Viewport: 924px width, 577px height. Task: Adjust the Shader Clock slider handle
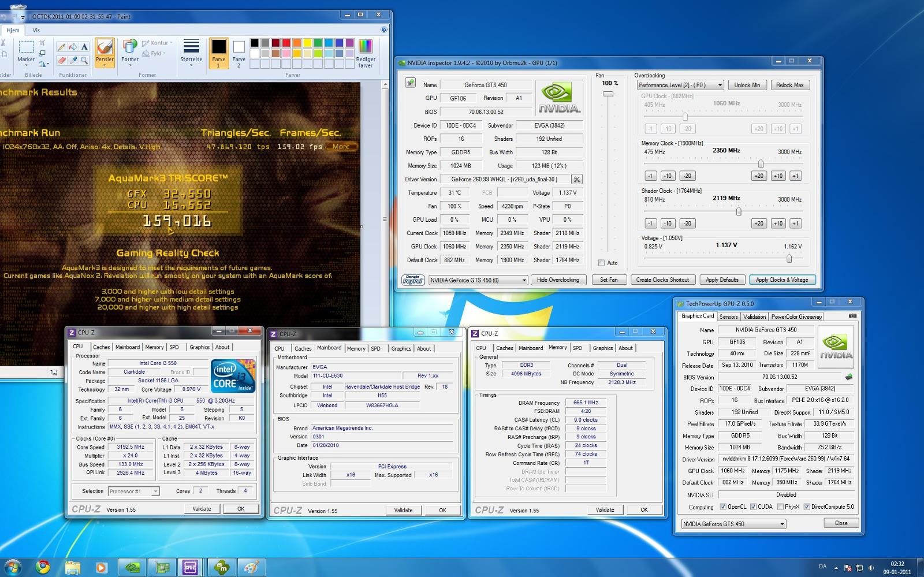[739, 211]
